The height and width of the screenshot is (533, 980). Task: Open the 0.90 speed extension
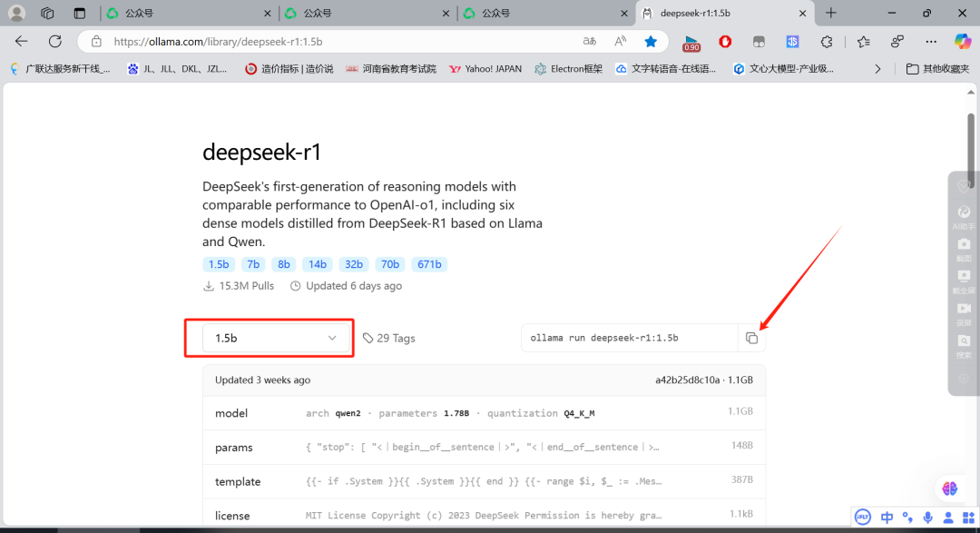point(691,43)
